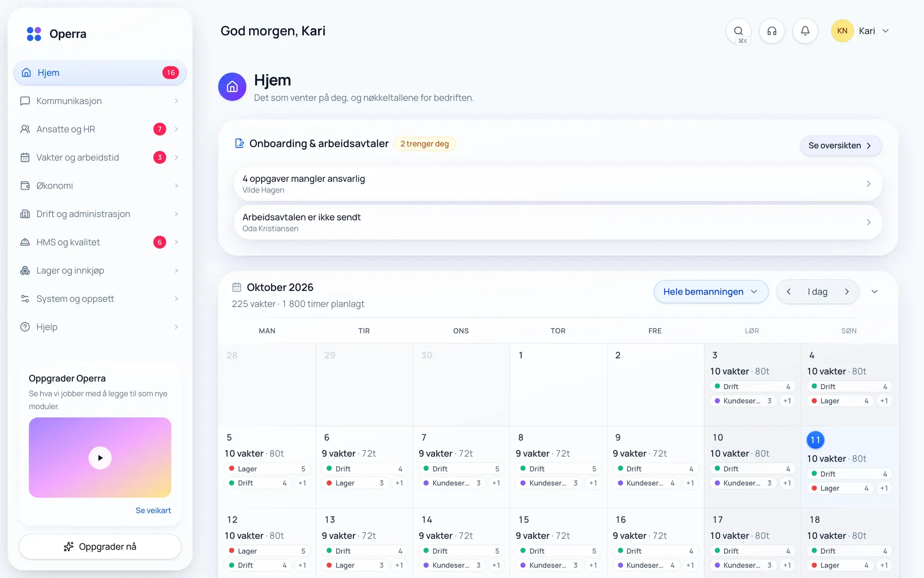Click Kundeser... chip on October 9
The width and height of the screenshot is (924, 578).
[x=646, y=483]
